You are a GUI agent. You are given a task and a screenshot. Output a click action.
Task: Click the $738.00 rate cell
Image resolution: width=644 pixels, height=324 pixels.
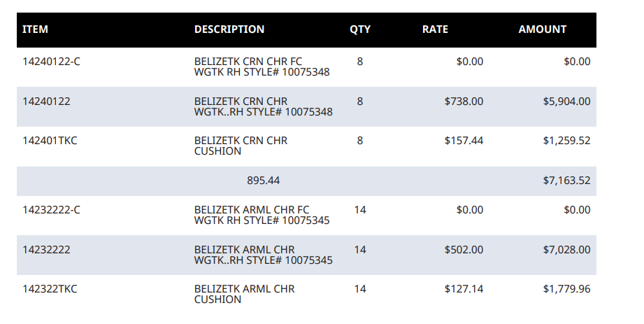click(464, 101)
